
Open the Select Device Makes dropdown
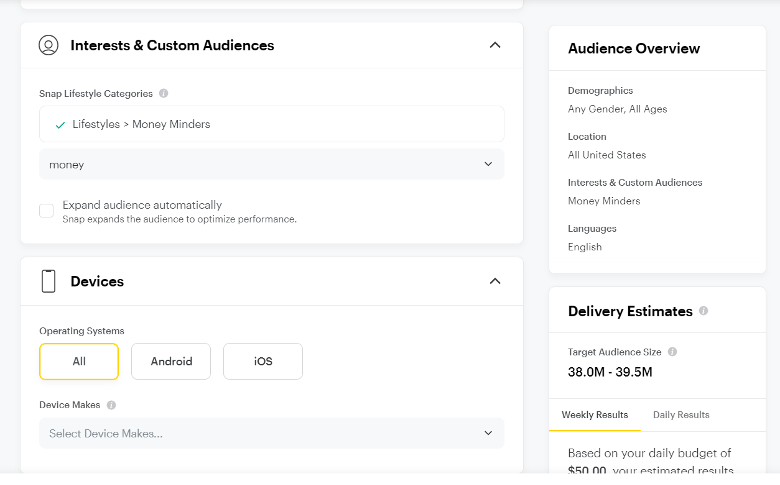click(x=272, y=433)
